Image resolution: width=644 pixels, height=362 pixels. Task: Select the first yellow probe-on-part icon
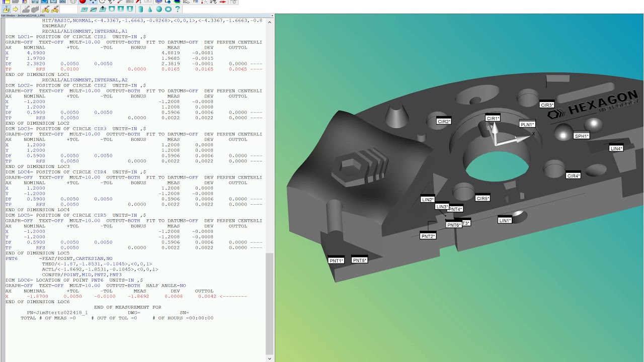[45, 9]
